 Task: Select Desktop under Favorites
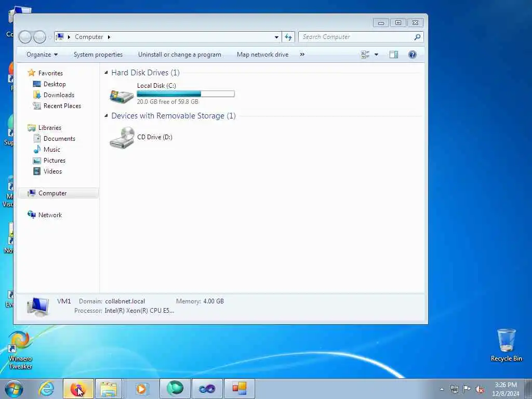[x=54, y=84]
